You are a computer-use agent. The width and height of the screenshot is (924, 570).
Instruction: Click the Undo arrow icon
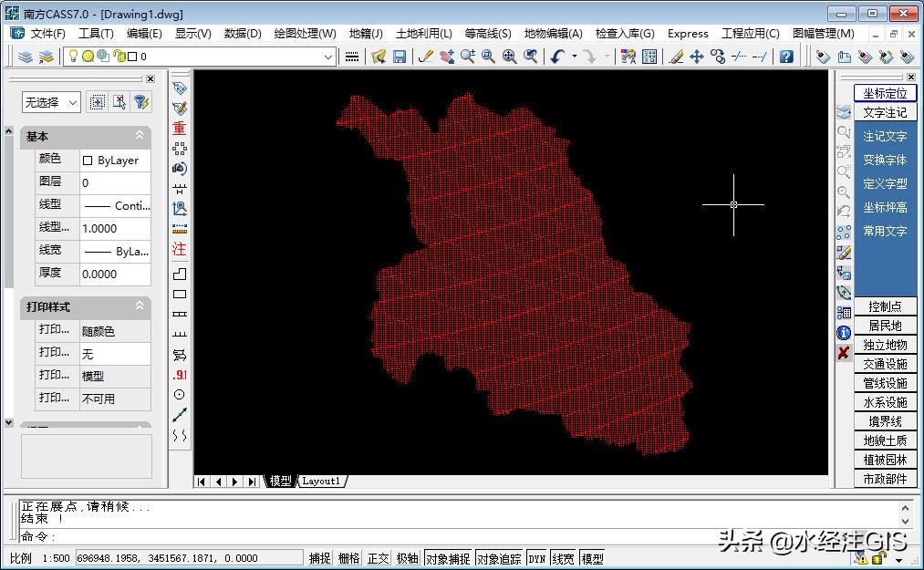[557, 57]
